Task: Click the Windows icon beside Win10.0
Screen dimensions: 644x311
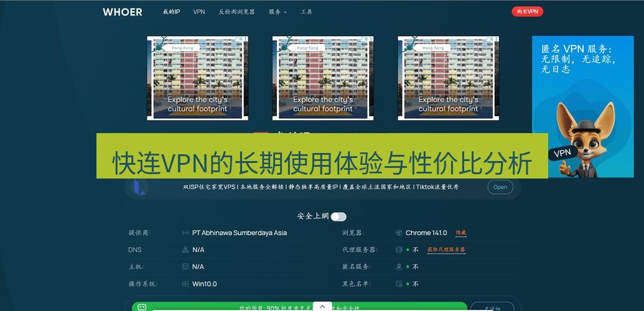Action: (185, 284)
